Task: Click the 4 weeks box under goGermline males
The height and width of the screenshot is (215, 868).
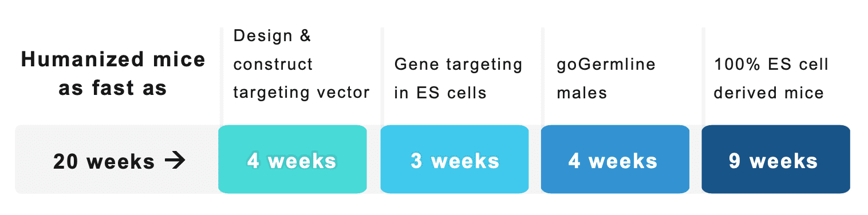Action: (615, 159)
